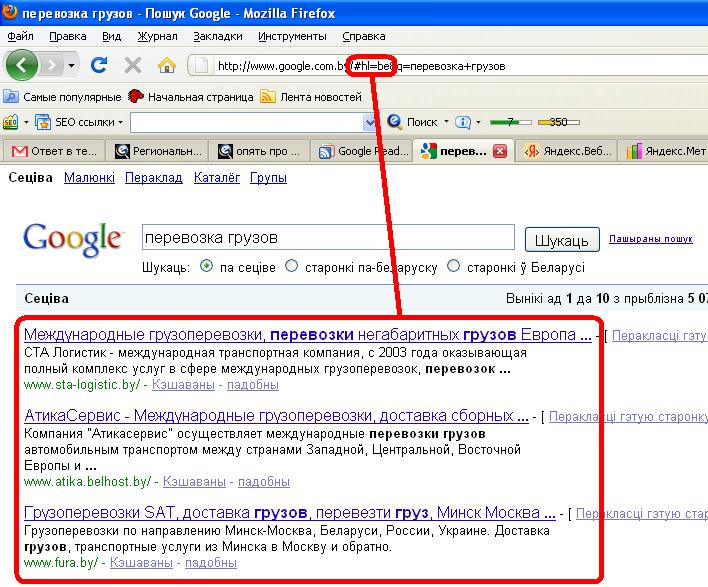Open the Каталёг link
This screenshot has height=587, width=708.
point(217,178)
